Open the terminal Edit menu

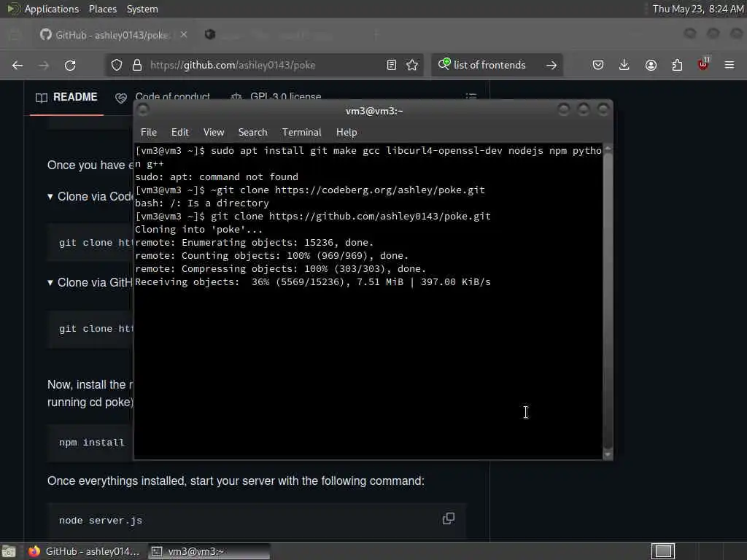click(x=180, y=133)
